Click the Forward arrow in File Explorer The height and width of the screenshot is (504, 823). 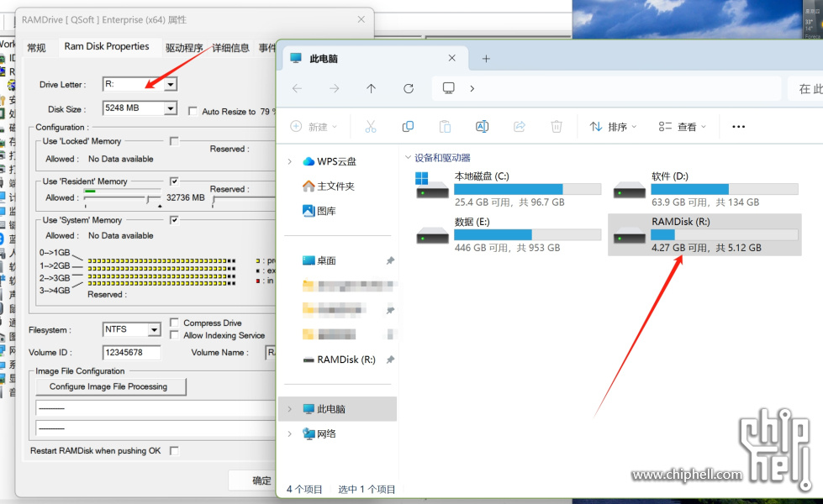click(335, 89)
